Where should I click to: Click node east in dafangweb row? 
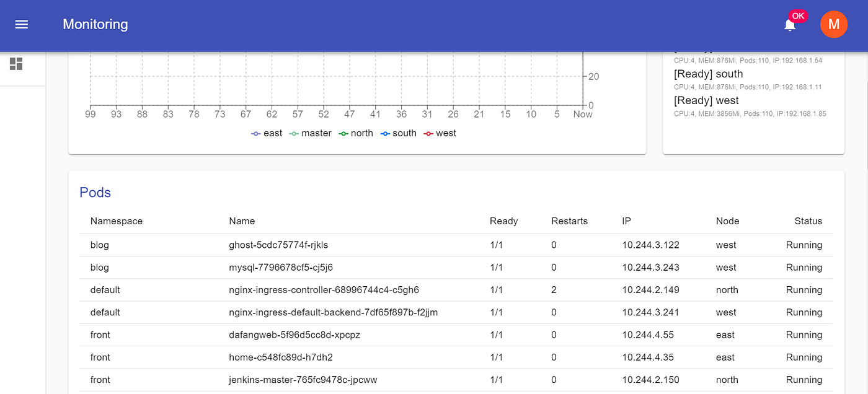coord(725,335)
